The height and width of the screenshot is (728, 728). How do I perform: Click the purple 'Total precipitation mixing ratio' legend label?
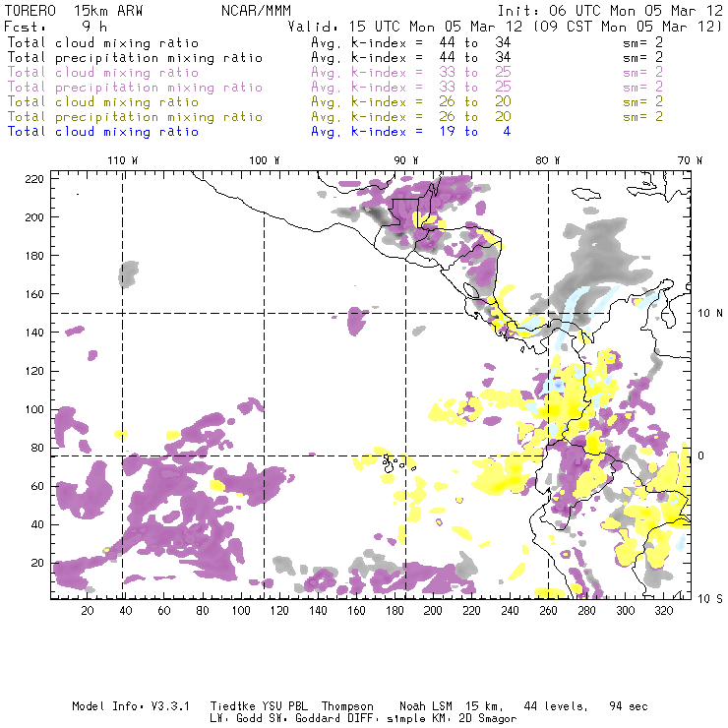(x=135, y=88)
